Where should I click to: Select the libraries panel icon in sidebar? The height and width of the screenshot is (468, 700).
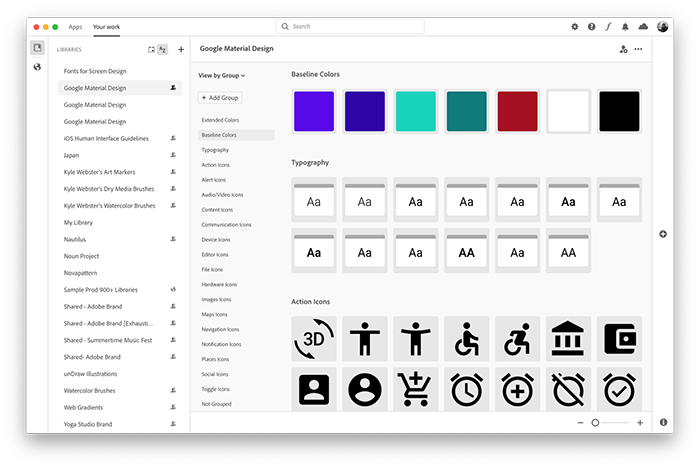(38, 47)
